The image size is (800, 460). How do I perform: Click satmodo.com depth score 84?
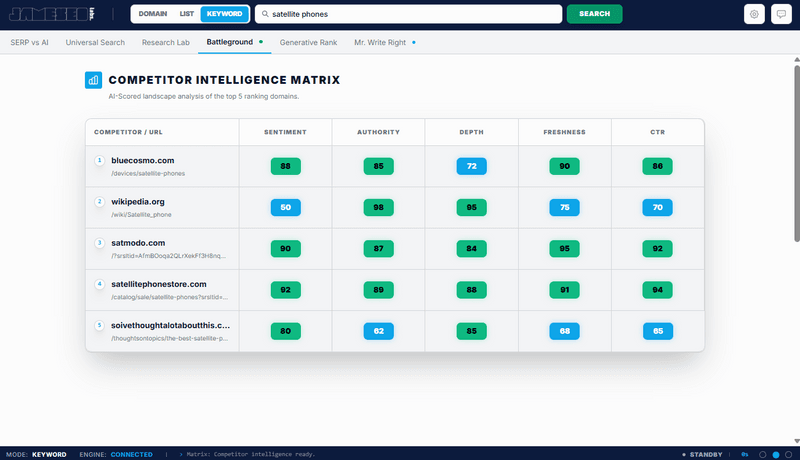click(x=471, y=249)
